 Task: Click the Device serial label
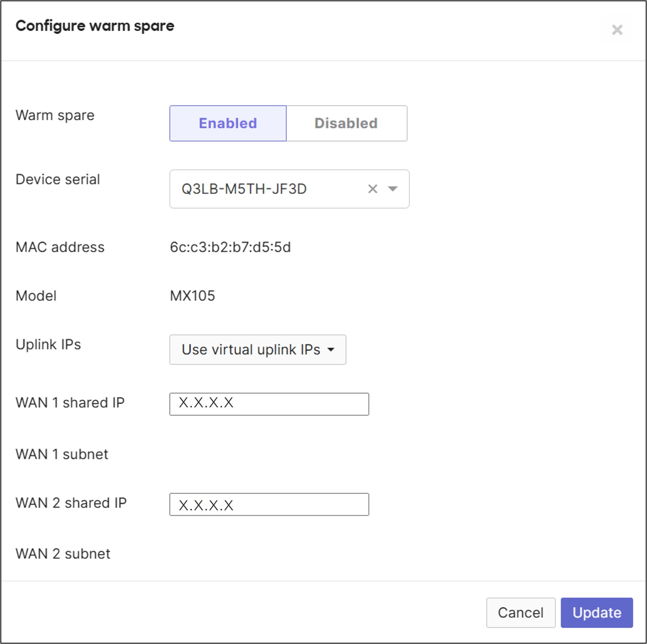click(x=58, y=179)
